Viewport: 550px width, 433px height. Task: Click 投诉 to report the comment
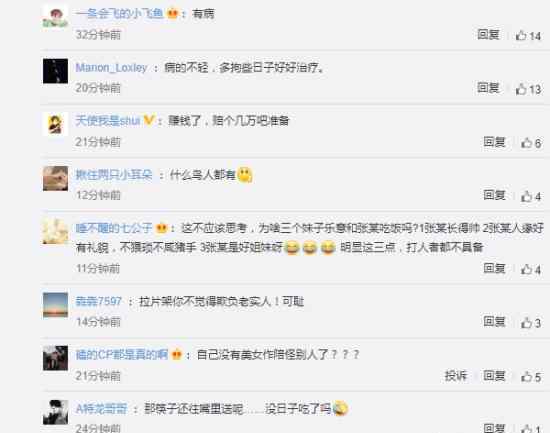pyautogui.click(x=456, y=375)
